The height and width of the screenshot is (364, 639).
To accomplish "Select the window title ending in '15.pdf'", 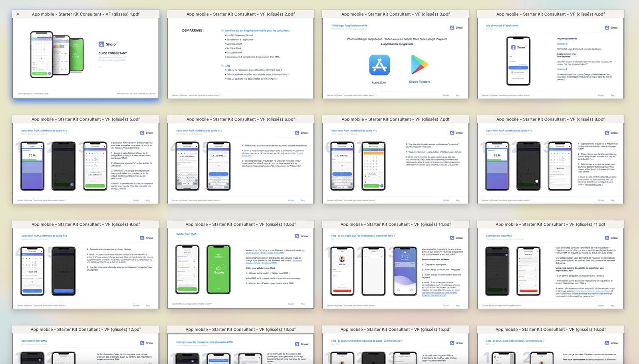I will pyautogui.click(x=395, y=330).
